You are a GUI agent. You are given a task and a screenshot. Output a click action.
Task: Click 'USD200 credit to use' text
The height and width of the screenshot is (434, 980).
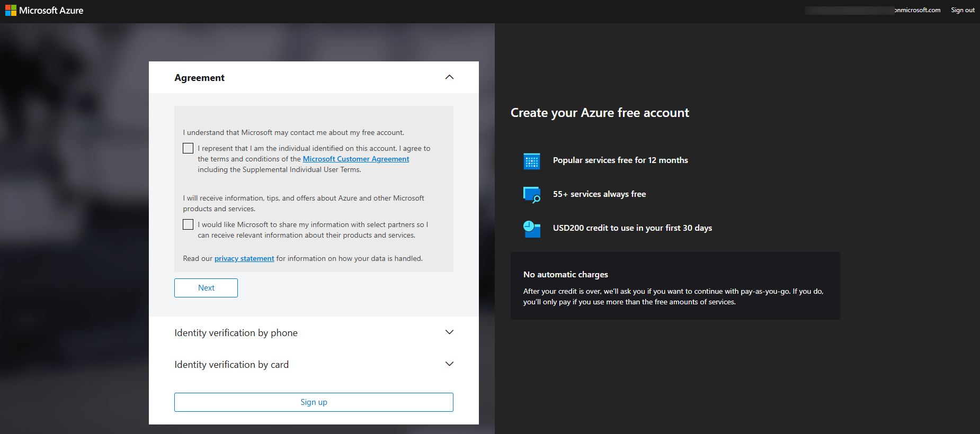pos(632,228)
